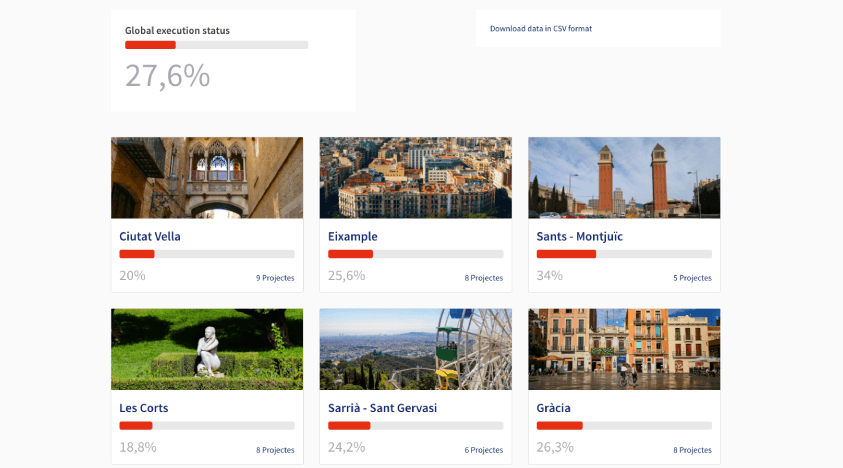Click the 9 Projectes label in Ciutat Vella

pos(275,278)
